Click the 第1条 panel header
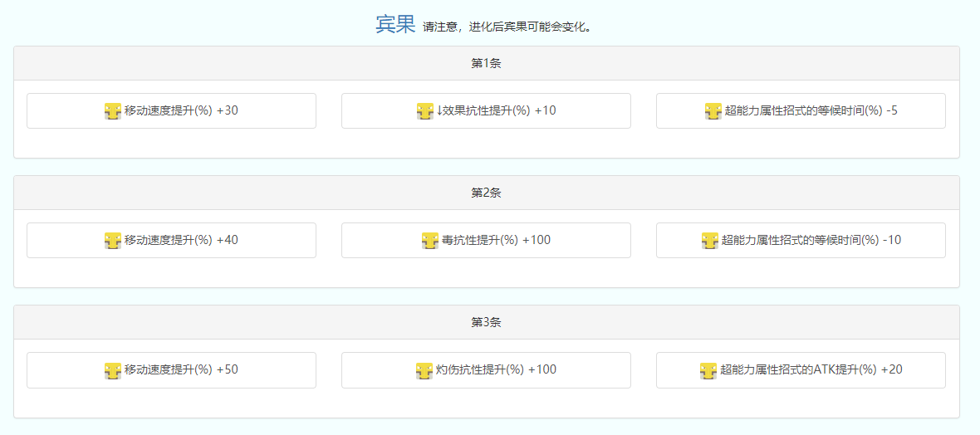980x435 pixels. [486, 63]
